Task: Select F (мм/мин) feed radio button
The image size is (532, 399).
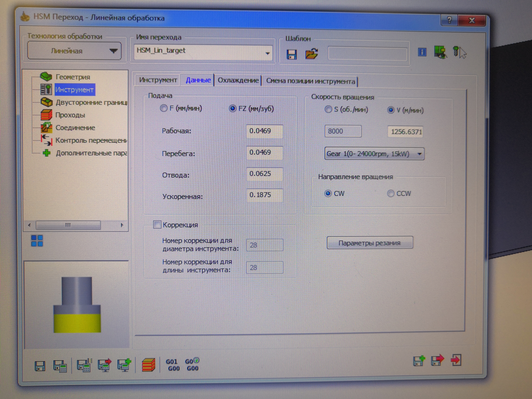Action: (x=164, y=108)
